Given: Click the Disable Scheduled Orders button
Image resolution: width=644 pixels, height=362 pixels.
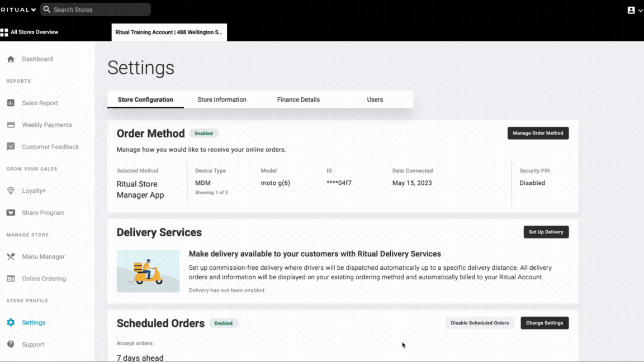Looking at the screenshot, I should coord(480,323).
